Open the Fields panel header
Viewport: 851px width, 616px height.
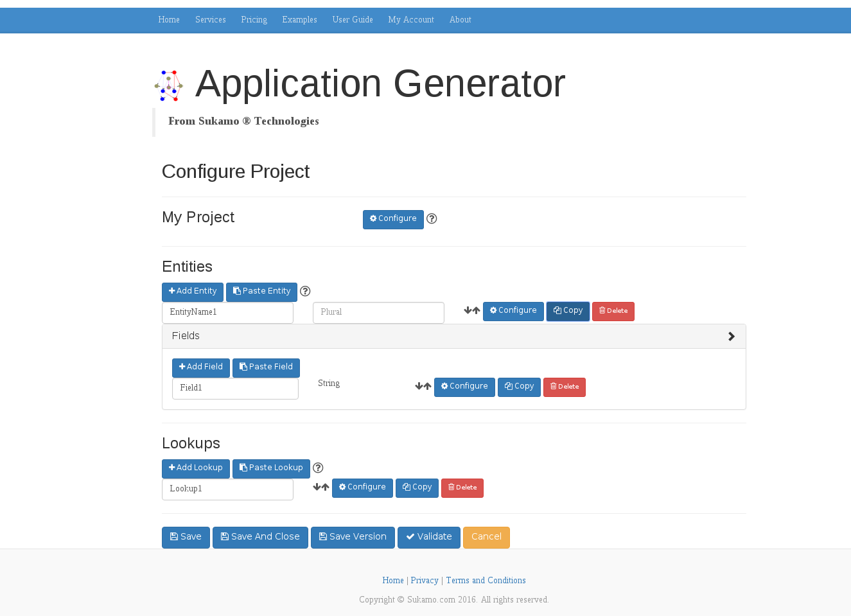[186, 336]
